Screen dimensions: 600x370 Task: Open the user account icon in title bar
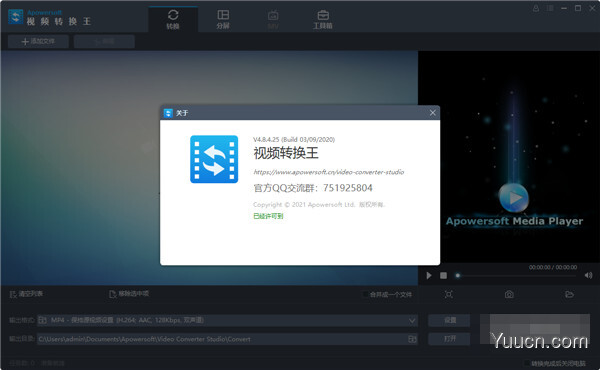(536, 8)
